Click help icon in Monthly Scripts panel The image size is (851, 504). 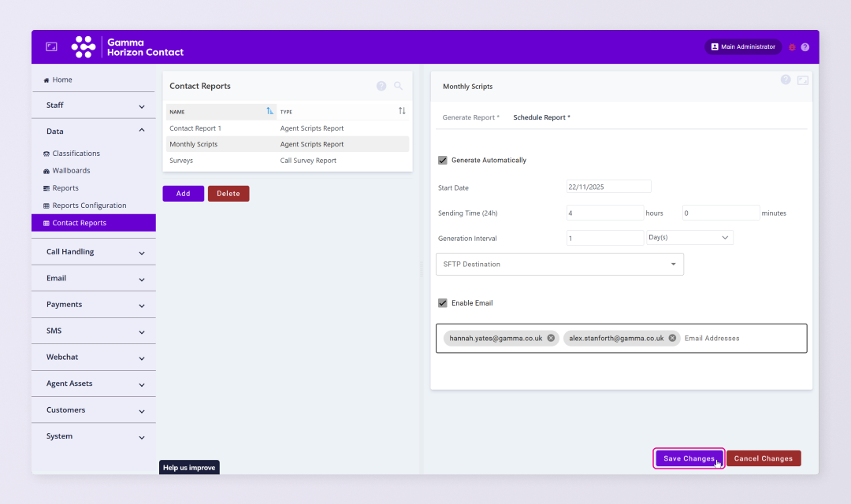[786, 80]
